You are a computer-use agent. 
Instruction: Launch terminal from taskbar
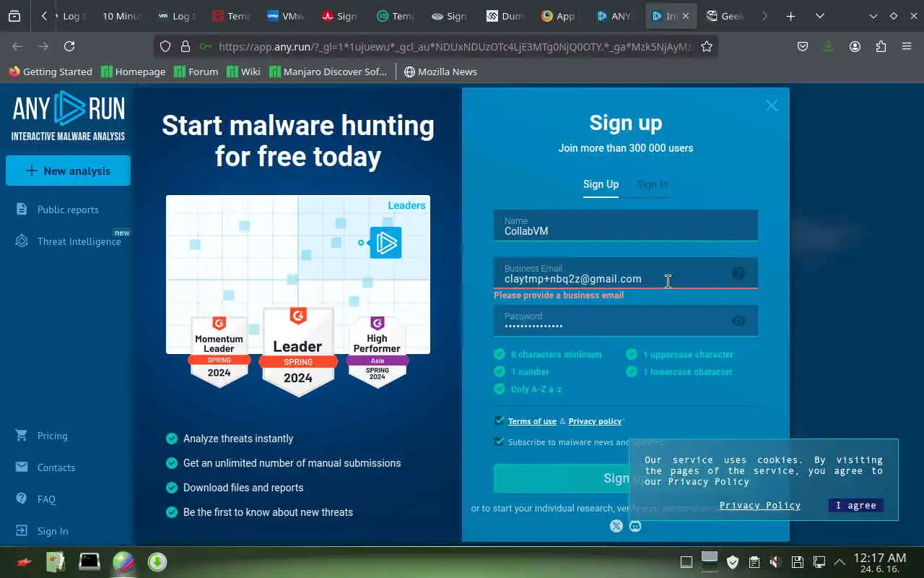(x=90, y=561)
